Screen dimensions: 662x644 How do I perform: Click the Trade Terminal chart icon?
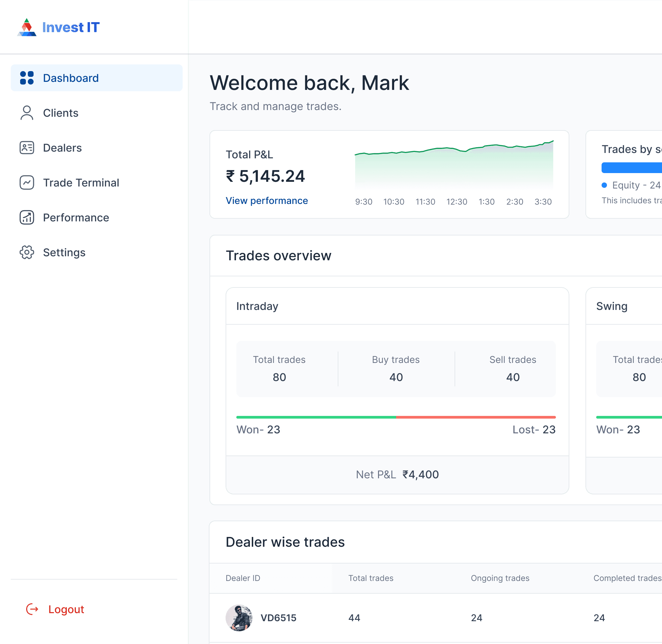coord(27,183)
